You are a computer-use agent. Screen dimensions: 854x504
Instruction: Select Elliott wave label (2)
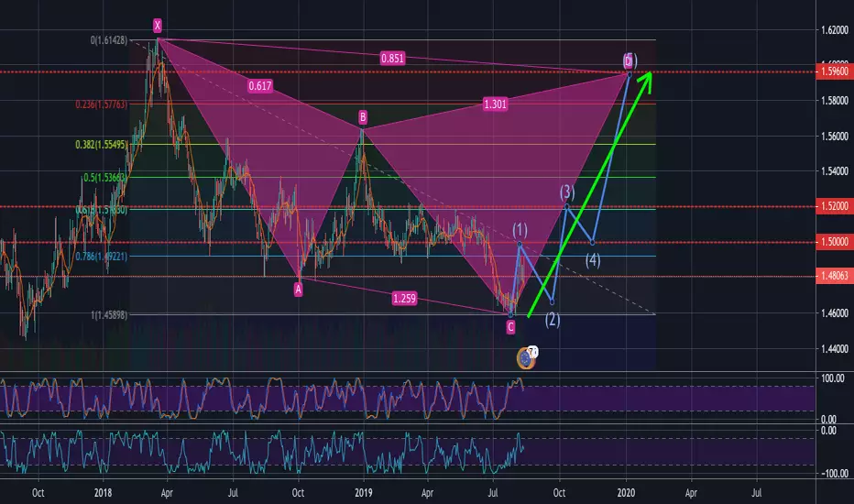pyautogui.click(x=553, y=319)
